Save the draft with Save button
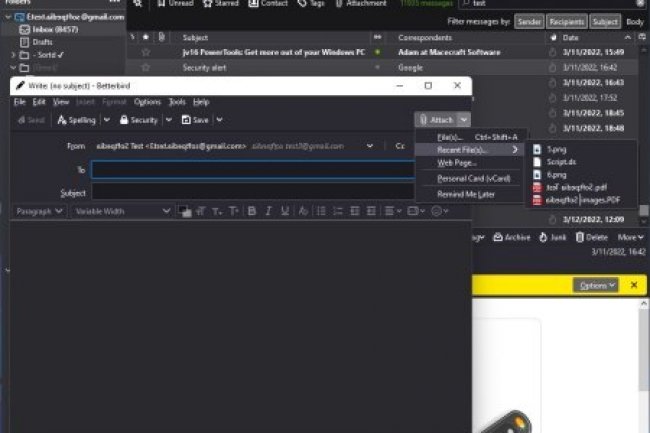Screen dimensions: 650x433 196,120
